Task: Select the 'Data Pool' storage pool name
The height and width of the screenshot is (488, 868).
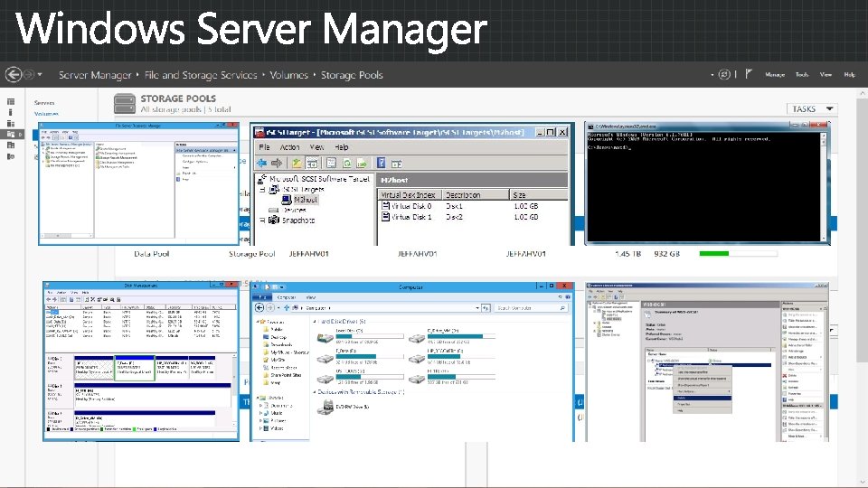Action: click(151, 253)
